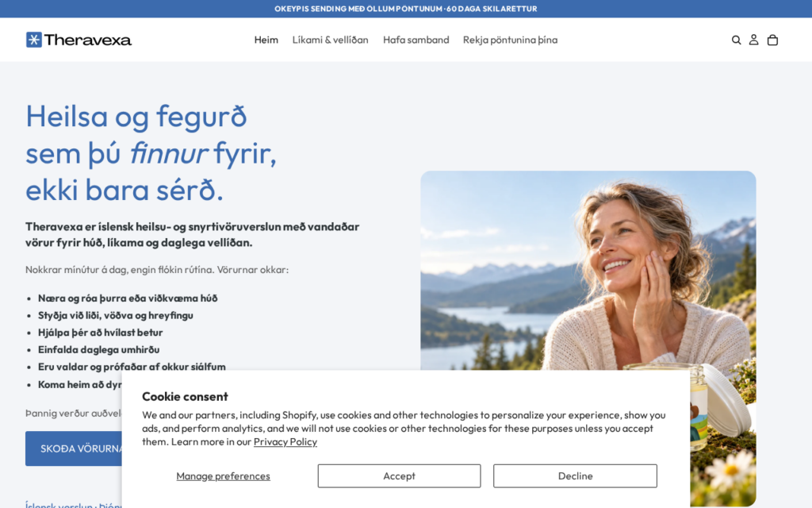Click the free shipping announcement bar text
812x508 pixels.
click(406, 9)
